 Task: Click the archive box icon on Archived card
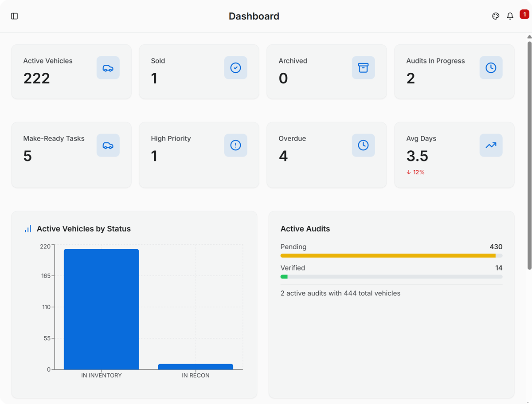click(x=363, y=67)
